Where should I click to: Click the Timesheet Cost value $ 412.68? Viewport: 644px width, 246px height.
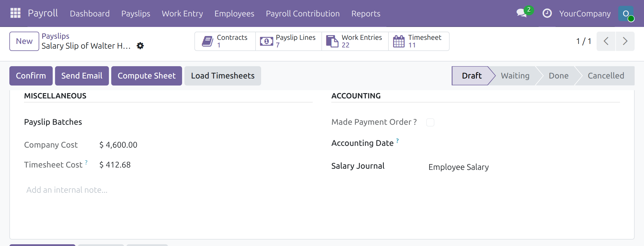pos(115,165)
